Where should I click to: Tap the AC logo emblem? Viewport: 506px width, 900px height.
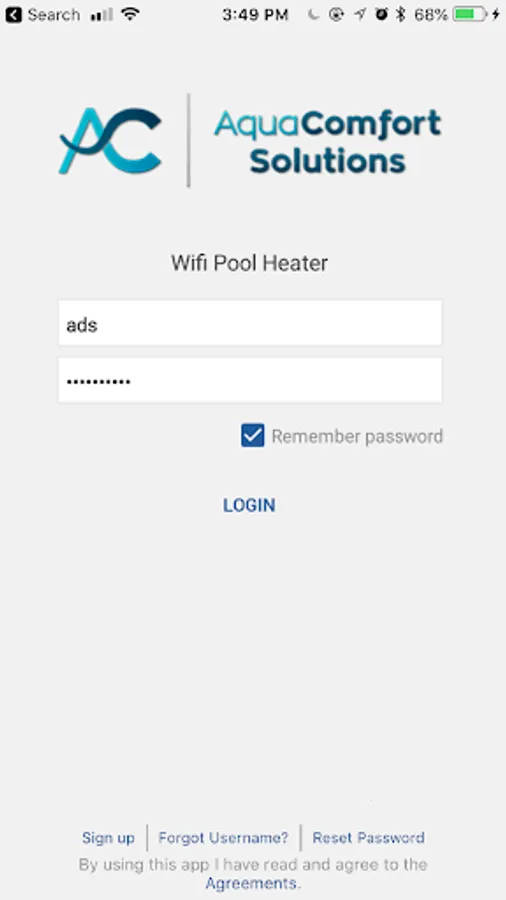[x=110, y=141]
